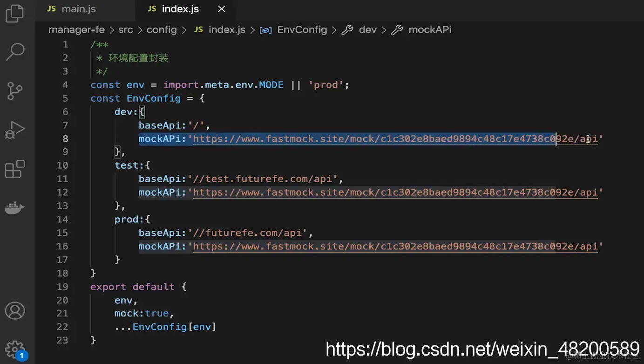Click line number 19 in the gutter
The image size is (644, 364).
coord(62,287)
